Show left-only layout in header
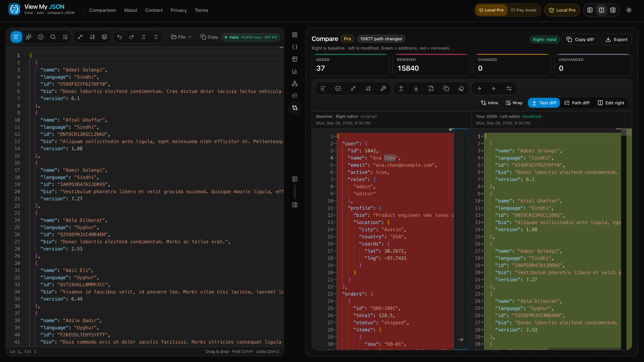The height and width of the screenshot is (362, 644). [x=590, y=10]
